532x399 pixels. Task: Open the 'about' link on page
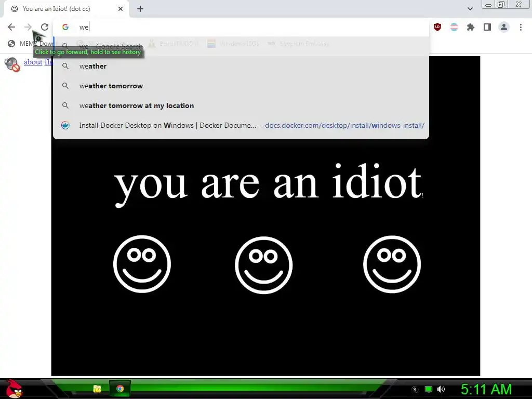pos(33,62)
